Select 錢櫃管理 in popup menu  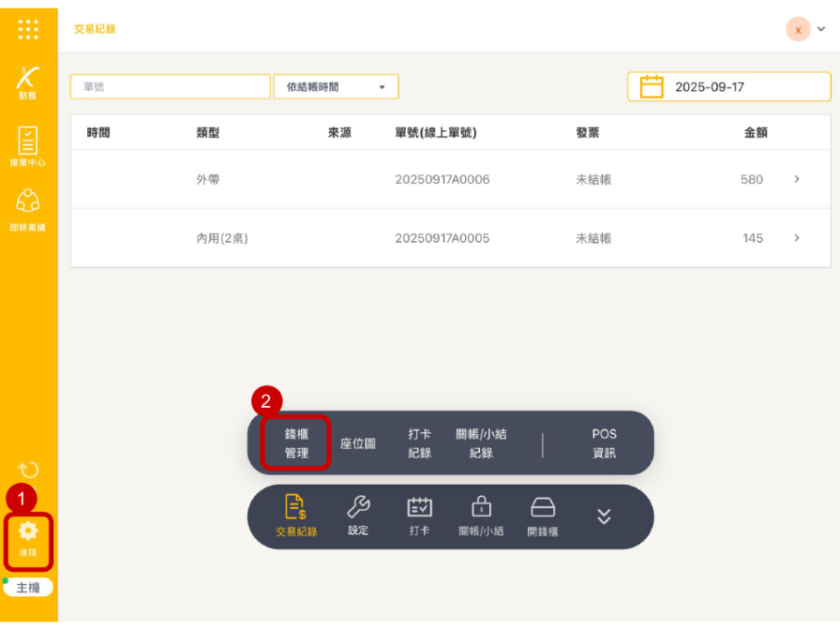click(296, 443)
